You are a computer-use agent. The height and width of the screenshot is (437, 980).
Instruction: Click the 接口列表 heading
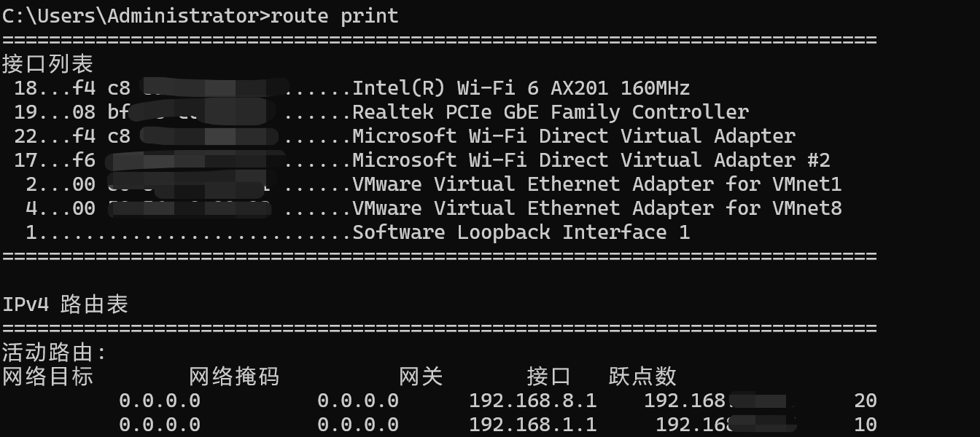pos(47,64)
